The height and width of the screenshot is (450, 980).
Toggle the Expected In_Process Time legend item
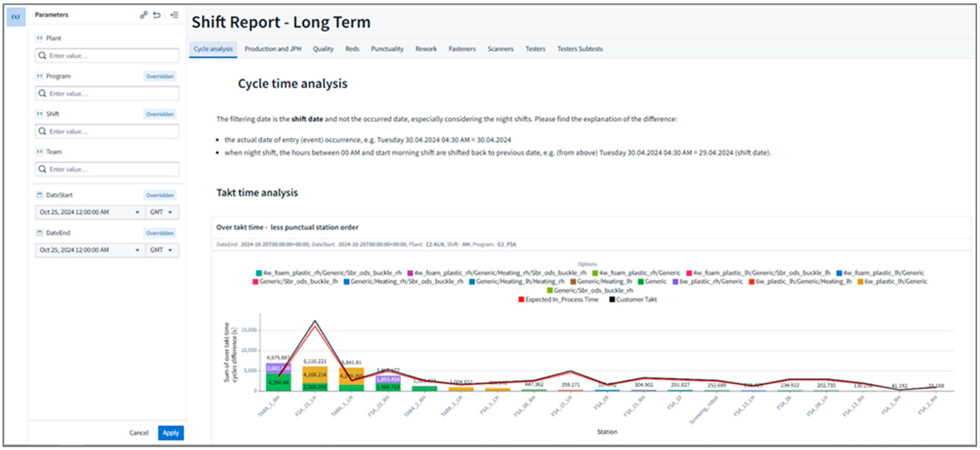(x=558, y=300)
